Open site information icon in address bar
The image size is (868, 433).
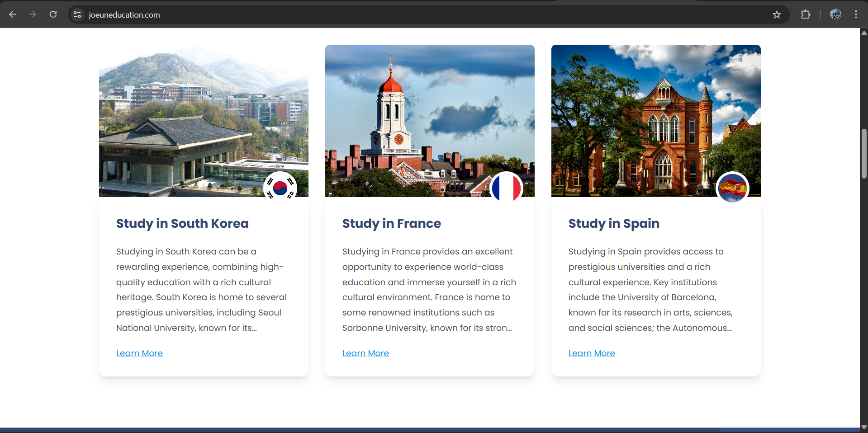(x=77, y=14)
